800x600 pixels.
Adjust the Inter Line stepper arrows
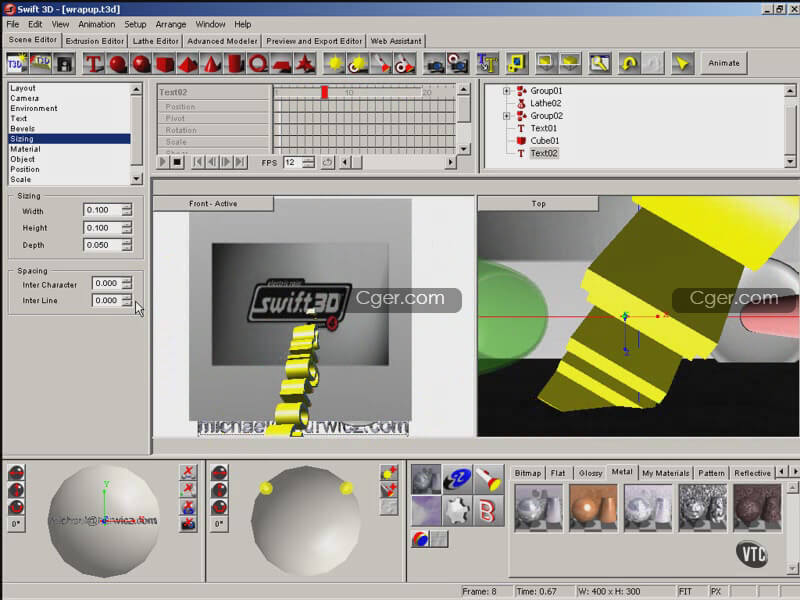[x=127, y=300]
